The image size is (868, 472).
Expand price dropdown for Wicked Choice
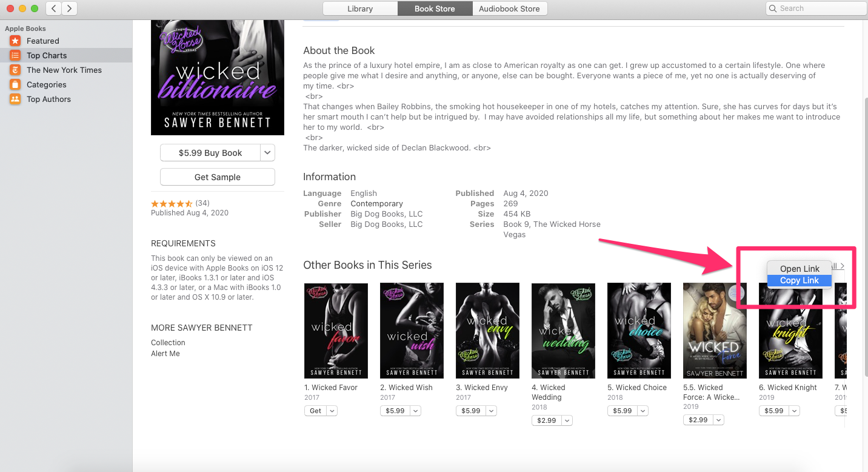tap(643, 411)
